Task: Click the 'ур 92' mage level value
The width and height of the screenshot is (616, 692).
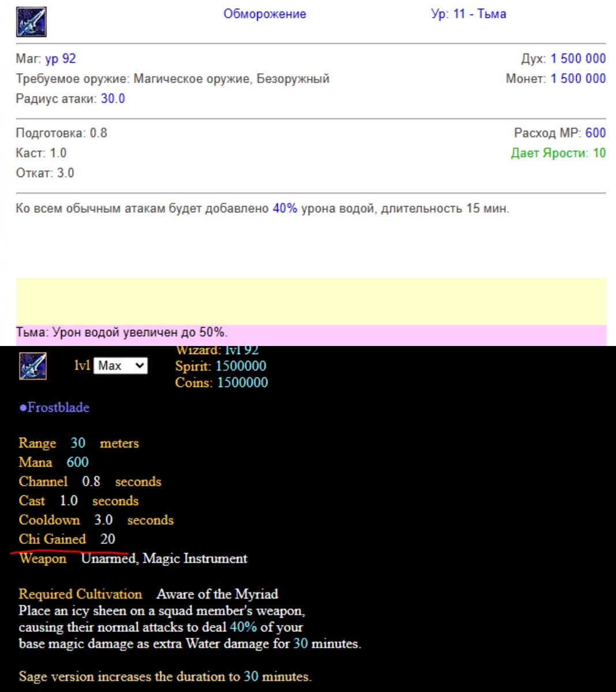Action: tap(61, 58)
